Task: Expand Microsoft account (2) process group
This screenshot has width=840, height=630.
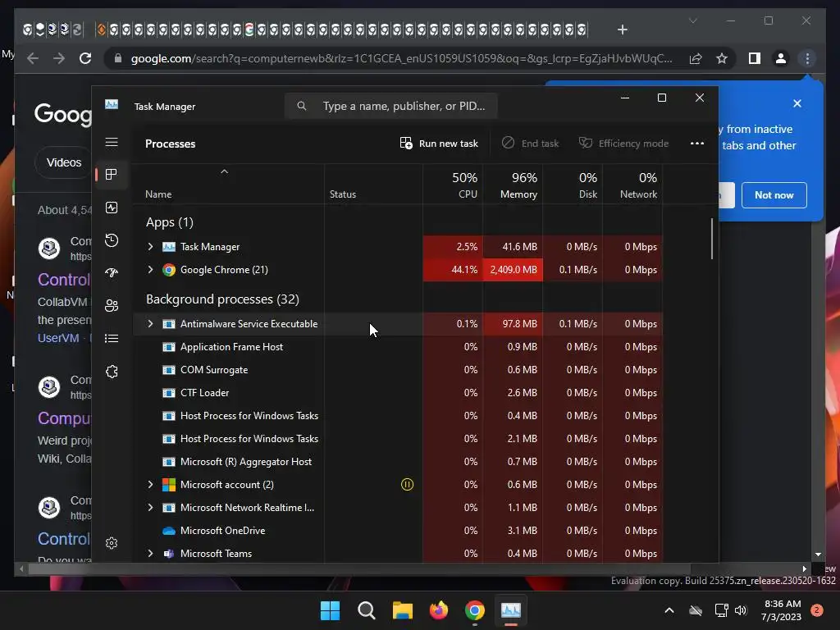Action: pos(151,484)
